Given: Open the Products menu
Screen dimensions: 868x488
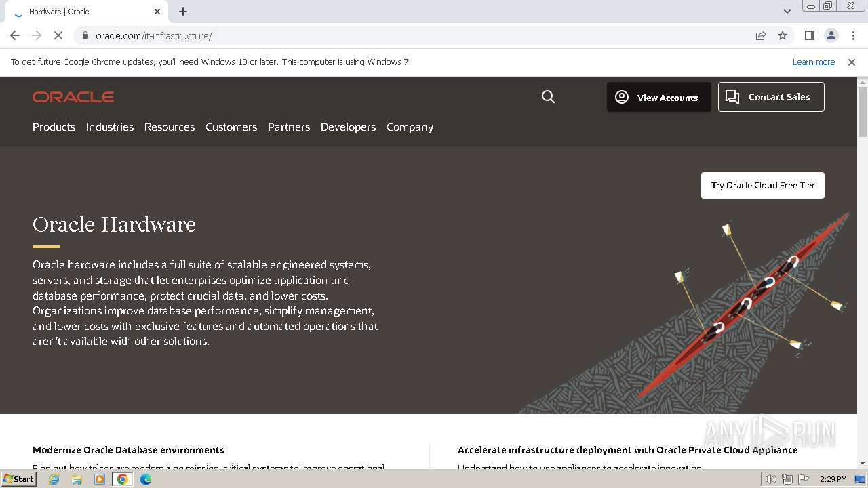Looking at the screenshot, I should pos(54,127).
